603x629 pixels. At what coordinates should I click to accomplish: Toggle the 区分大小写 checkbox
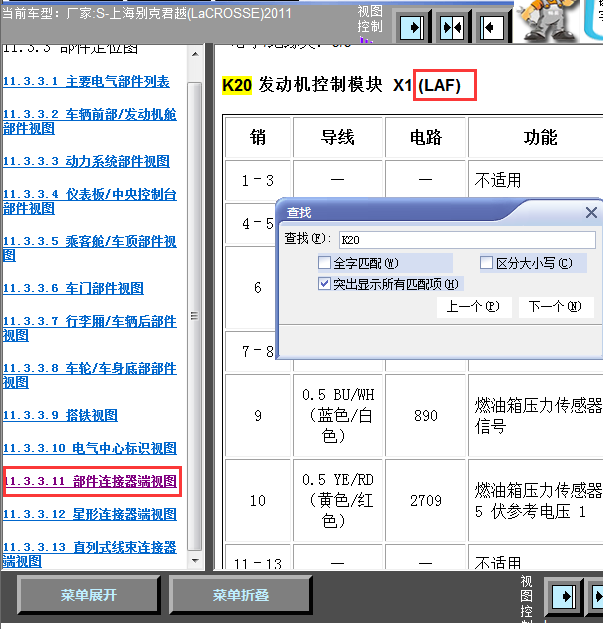pos(486,263)
